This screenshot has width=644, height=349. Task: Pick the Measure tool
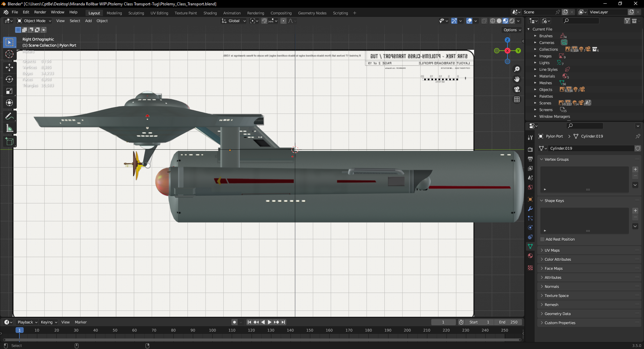(9, 128)
